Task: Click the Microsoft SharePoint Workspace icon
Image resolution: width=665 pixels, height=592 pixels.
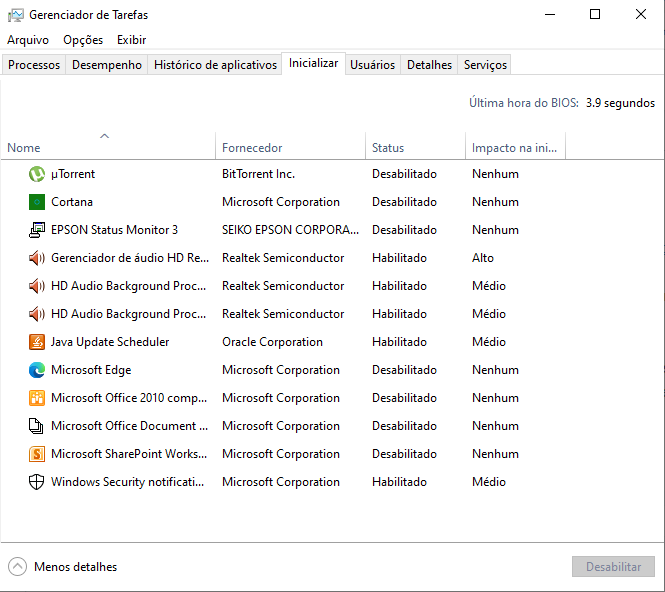Action: pos(37,454)
